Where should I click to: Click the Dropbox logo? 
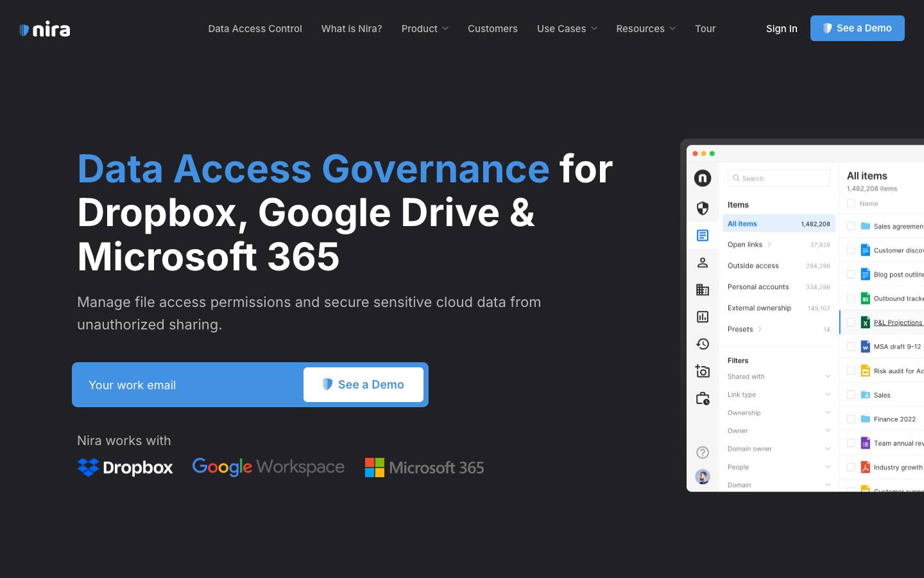125,468
